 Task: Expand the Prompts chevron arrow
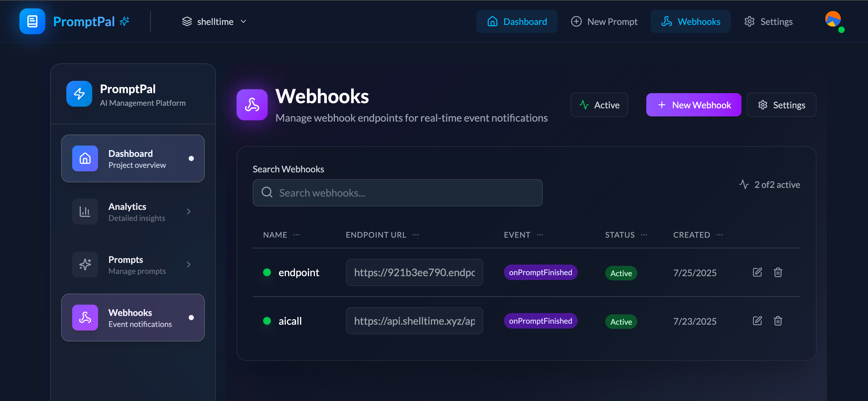pyautogui.click(x=189, y=265)
